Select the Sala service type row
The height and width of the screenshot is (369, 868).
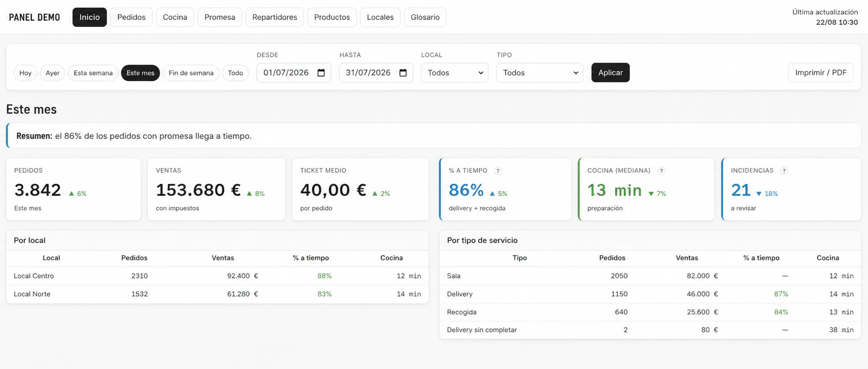click(650, 276)
